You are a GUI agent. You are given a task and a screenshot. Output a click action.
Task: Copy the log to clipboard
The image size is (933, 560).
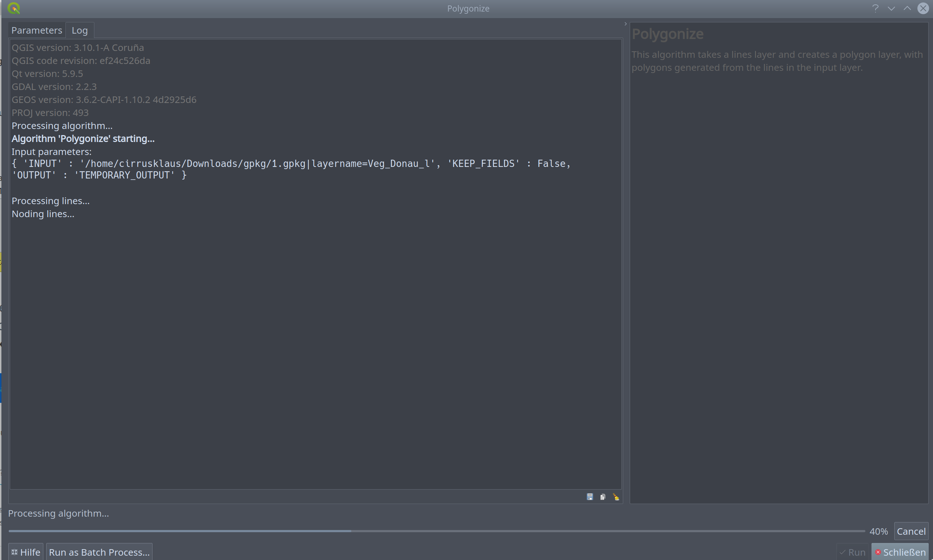603,497
